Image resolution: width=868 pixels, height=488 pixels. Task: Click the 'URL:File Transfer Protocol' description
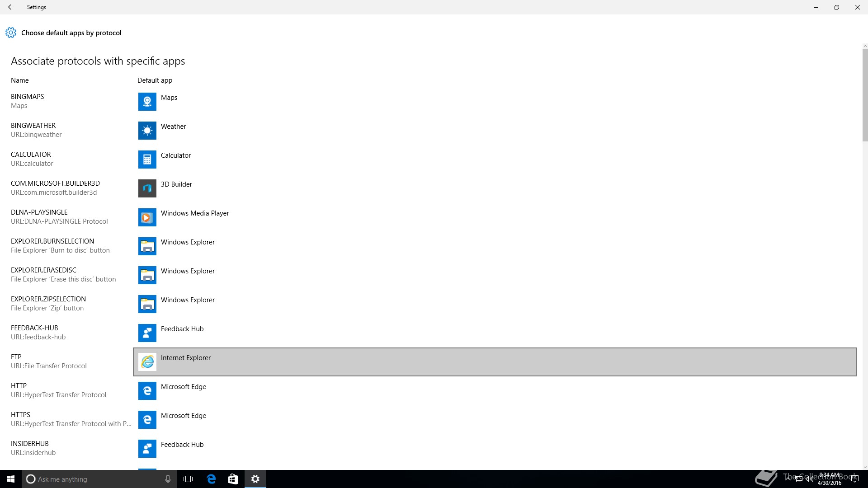click(49, 366)
